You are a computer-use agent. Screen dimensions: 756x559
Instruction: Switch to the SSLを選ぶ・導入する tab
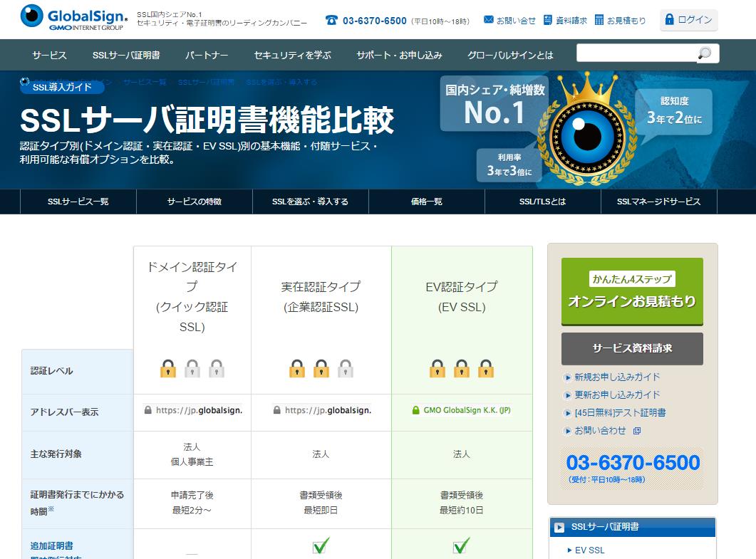(311, 202)
